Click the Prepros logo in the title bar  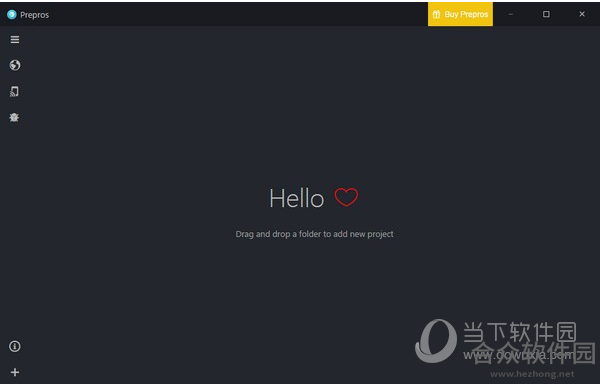click(x=11, y=15)
